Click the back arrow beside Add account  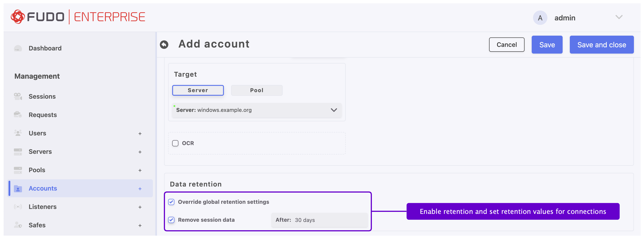point(164,44)
